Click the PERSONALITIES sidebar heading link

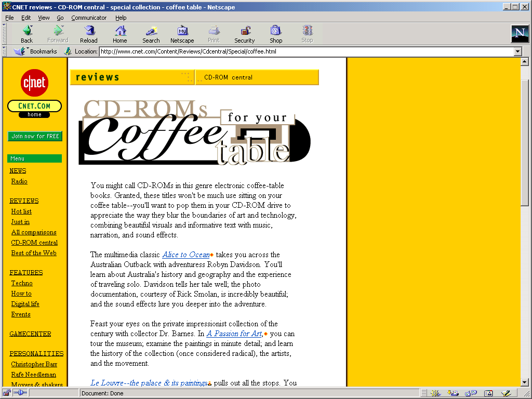(37, 353)
